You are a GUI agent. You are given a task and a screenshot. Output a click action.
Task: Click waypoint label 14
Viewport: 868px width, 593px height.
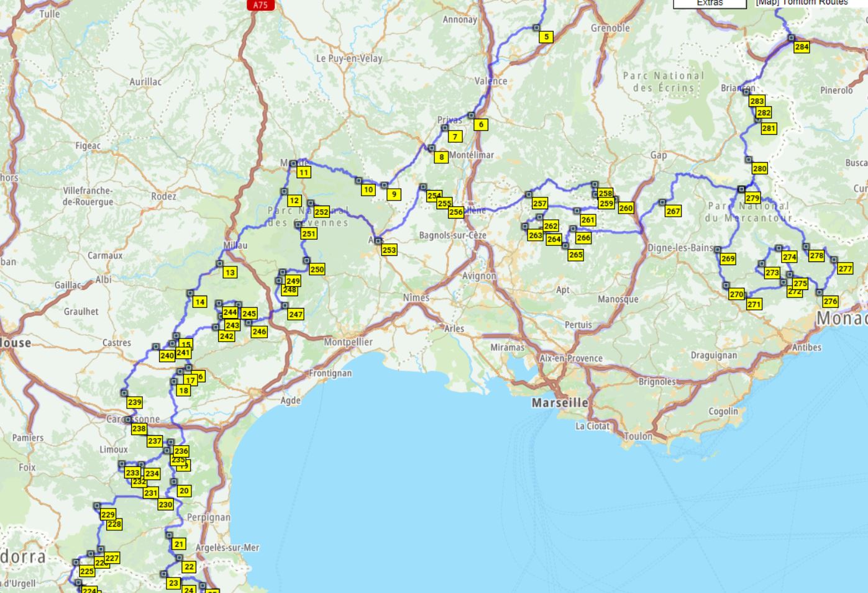(x=199, y=302)
